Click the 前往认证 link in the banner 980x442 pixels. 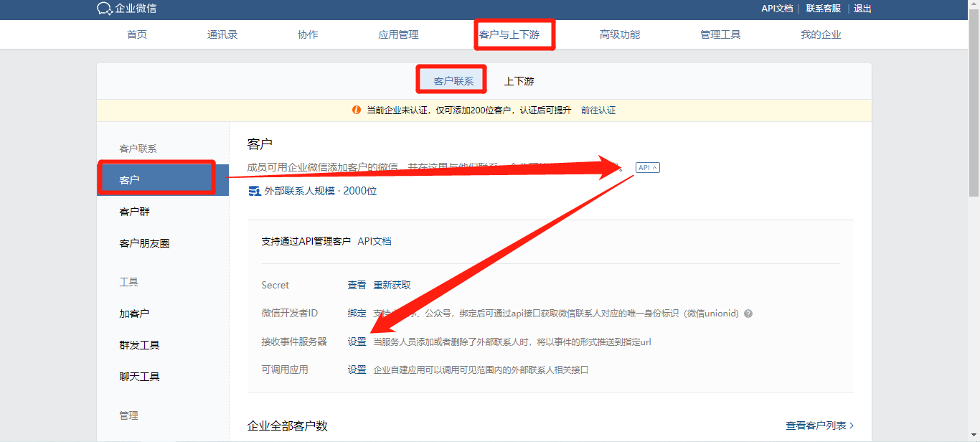(598, 110)
